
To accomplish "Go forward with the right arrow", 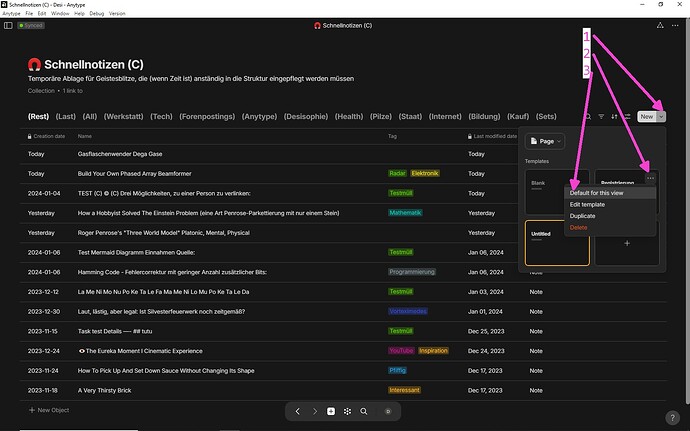I will tap(315, 411).
